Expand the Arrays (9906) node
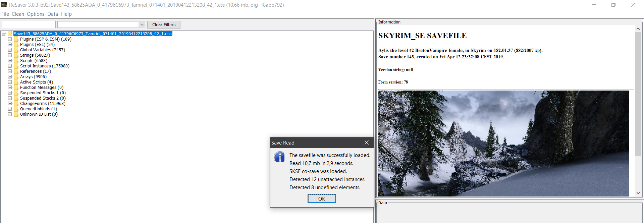Screen dimensions: 644x223 tap(10, 76)
